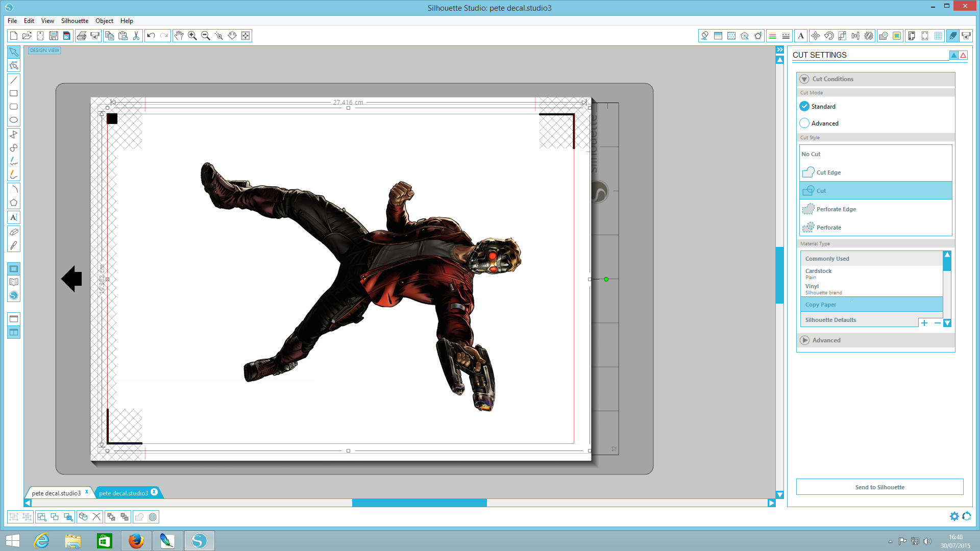Open the Pattern fill panel
This screenshot has height=551, width=980.
coord(731,36)
